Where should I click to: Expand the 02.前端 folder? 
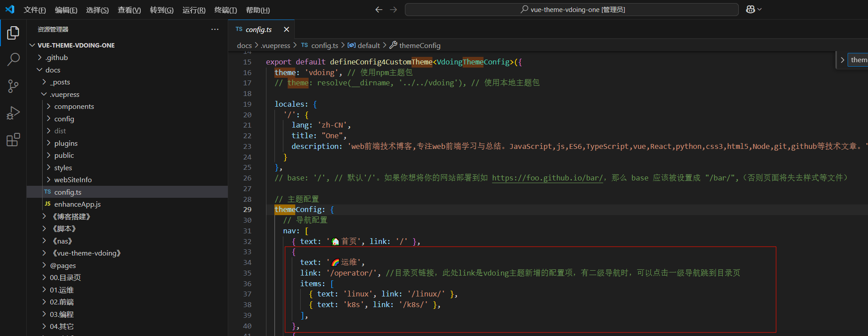point(127,302)
